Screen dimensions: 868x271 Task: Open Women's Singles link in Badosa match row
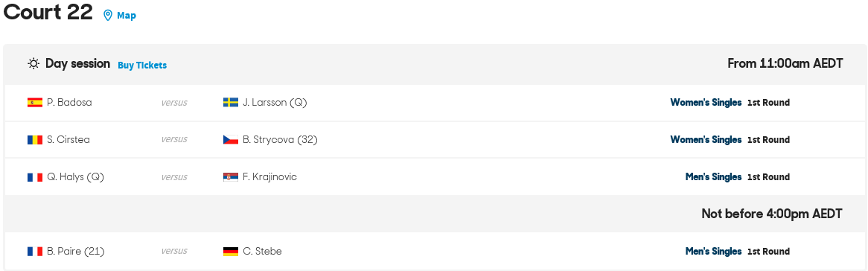click(706, 103)
